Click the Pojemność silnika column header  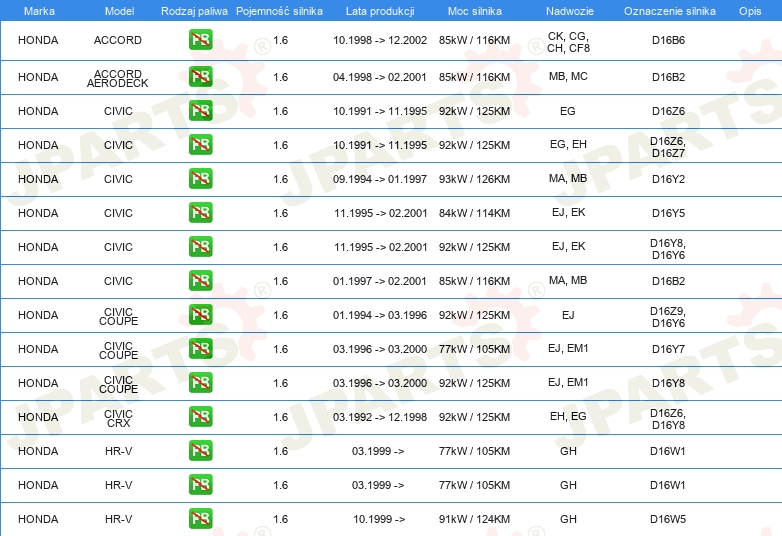pos(279,11)
